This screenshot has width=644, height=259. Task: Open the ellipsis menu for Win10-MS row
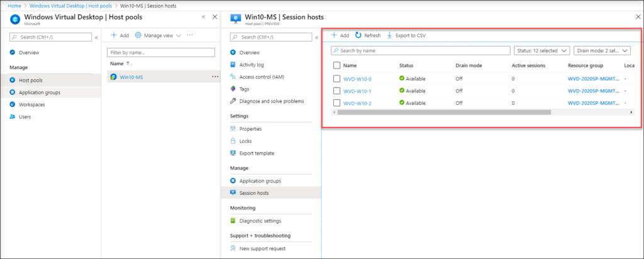215,77
